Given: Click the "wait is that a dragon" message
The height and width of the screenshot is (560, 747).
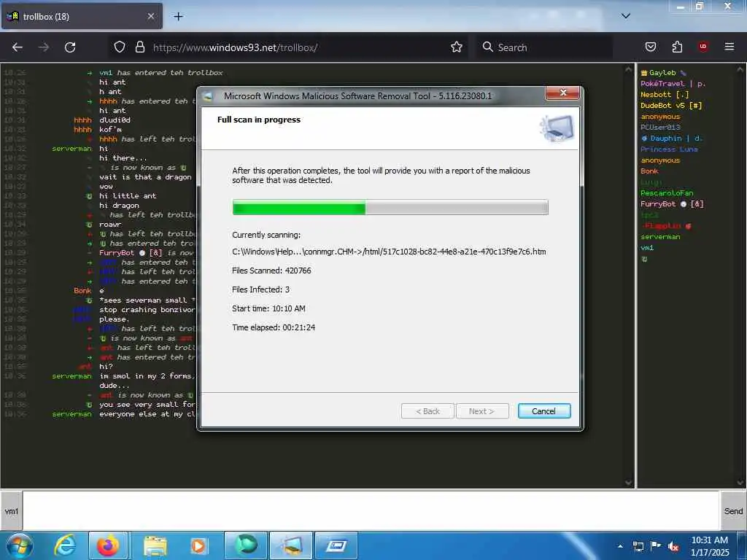Looking at the screenshot, I should 145,176.
